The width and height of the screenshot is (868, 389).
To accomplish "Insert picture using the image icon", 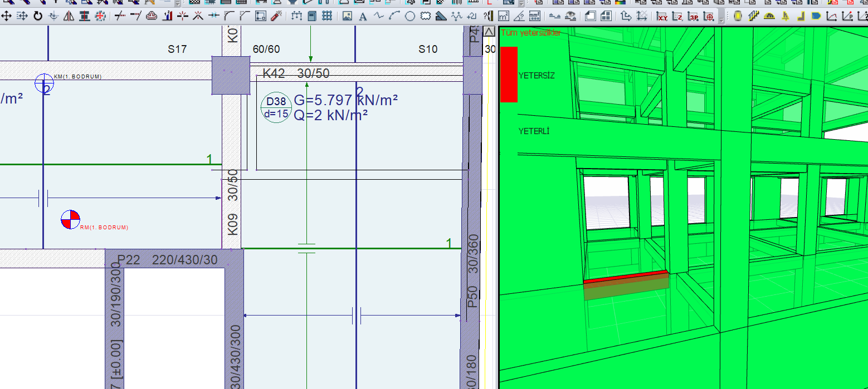I will click(x=348, y=16).
